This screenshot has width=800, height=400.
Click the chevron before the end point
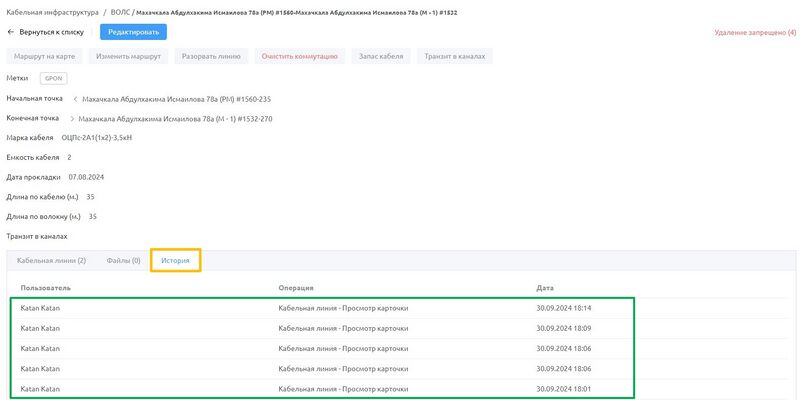pyautogui.click(x=71, y=119)
